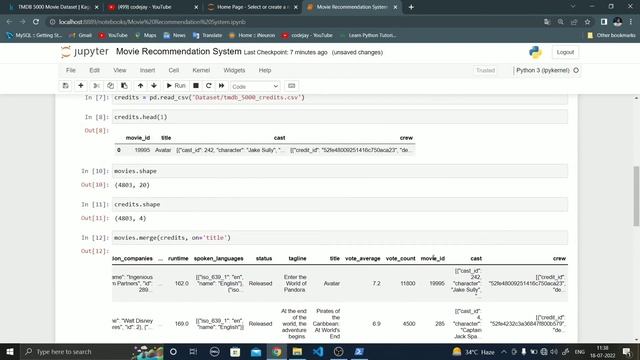Open cell type dropdown showing Code
This screenshot has height=360, width=640.
tap(255, 86)
